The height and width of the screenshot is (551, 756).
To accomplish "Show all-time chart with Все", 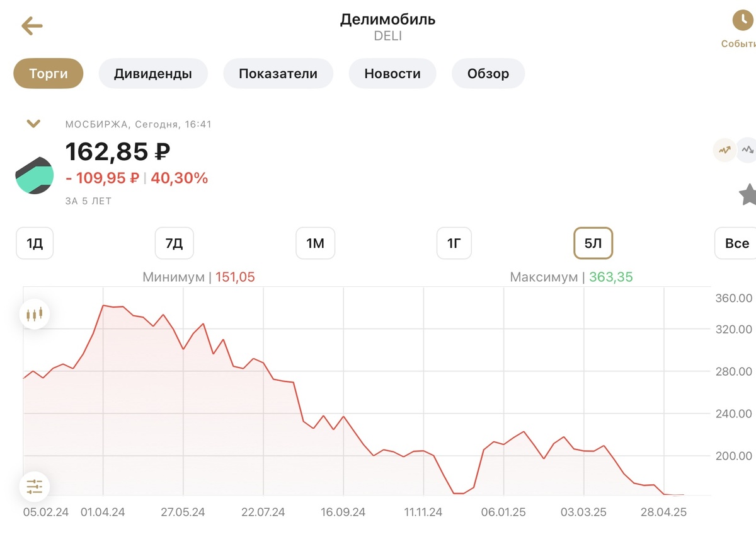I will pos(736,243).
